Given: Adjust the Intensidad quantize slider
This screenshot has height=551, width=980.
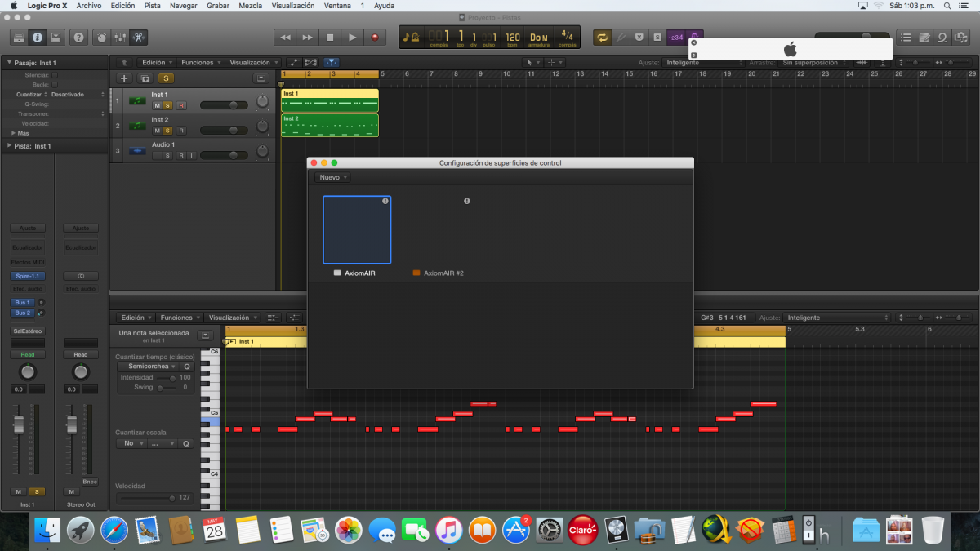Looking at the screenshot, I should coord(166,378).
